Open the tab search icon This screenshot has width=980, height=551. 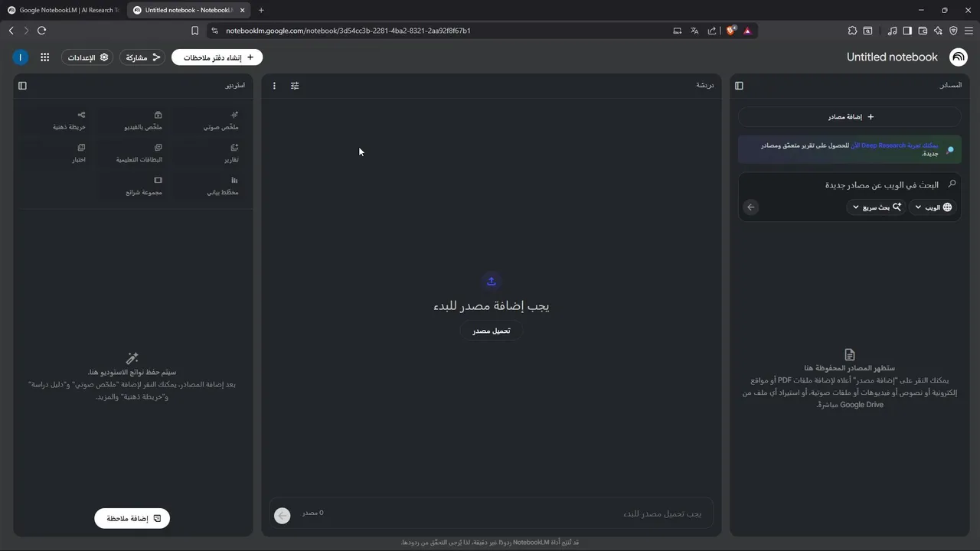[x=867, y=31]
